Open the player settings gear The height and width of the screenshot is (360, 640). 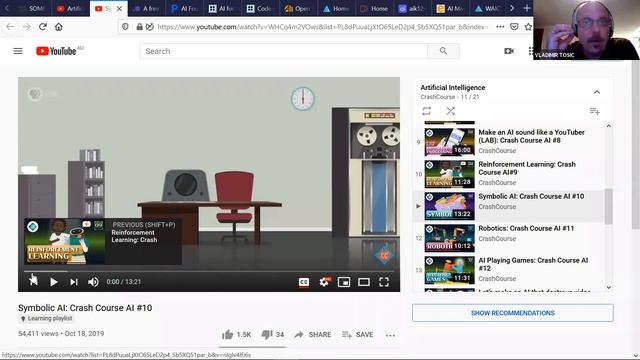[x=324, y=282]
